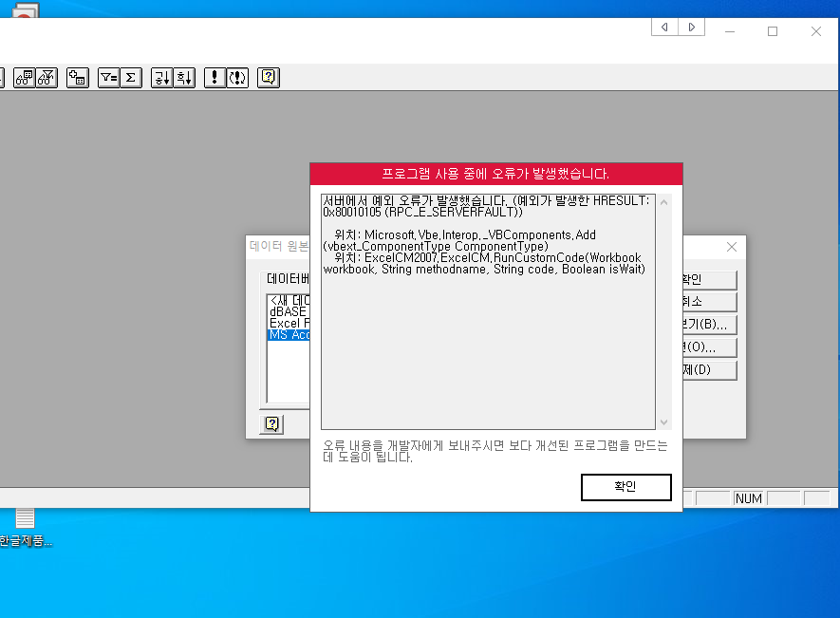Image resolution: width=840 pixels, height=618 pixels.
Task: Click the Sort Descending toolbar icon
Action: pyautogui.click(x=184, y=78)
